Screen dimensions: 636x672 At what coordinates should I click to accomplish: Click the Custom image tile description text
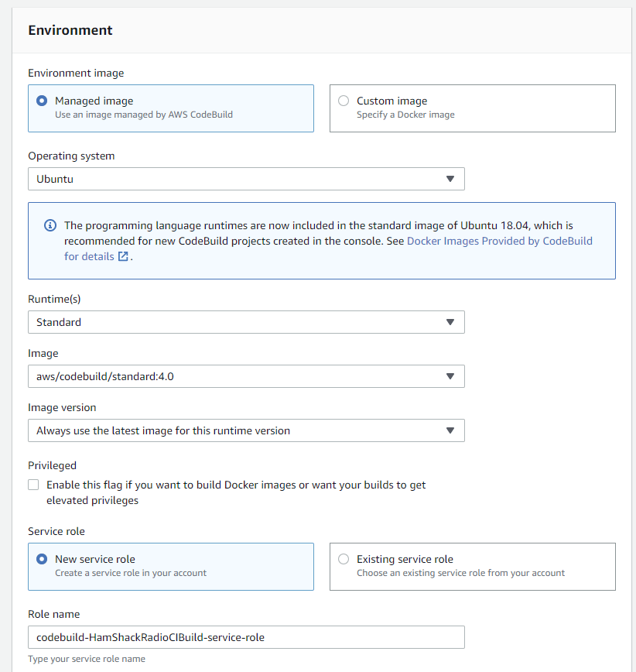(x=405, y=115)
